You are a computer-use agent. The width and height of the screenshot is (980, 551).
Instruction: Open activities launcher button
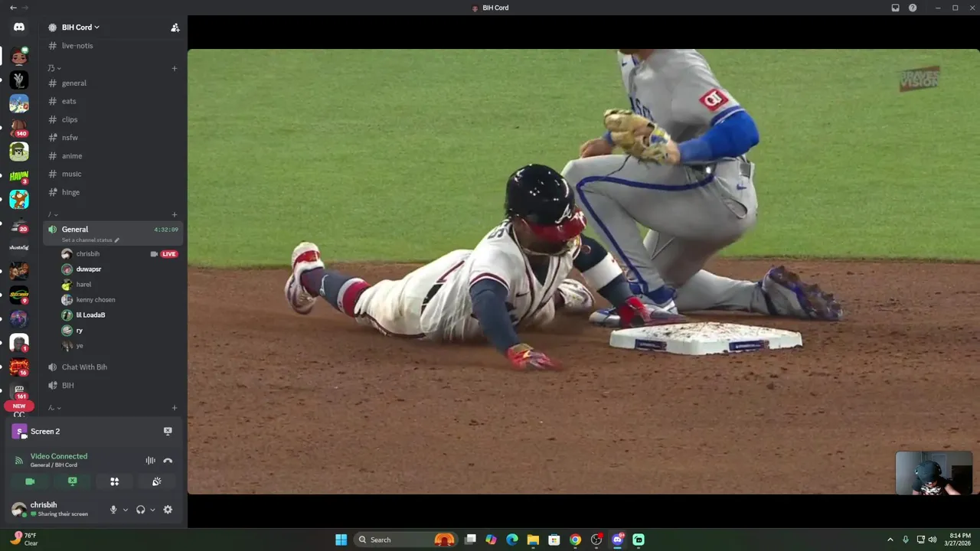114,481
